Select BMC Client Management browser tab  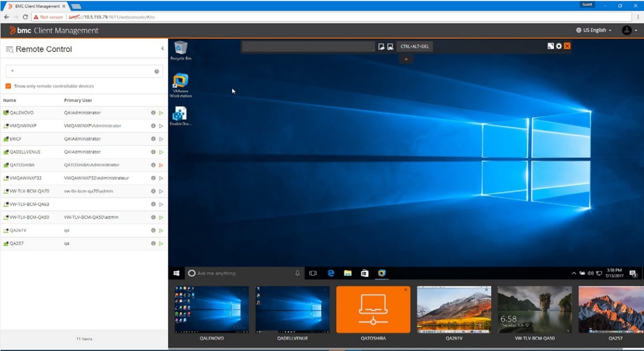(36, 5)
